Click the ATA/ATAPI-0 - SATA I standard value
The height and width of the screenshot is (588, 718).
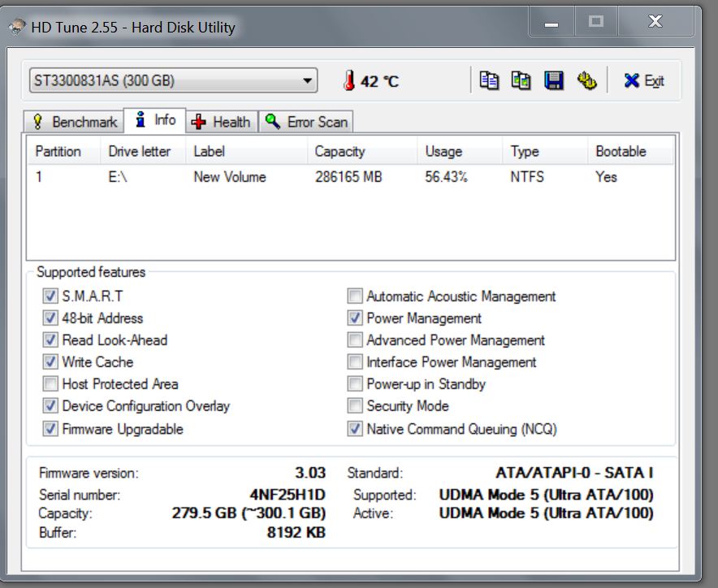[574, 473]
